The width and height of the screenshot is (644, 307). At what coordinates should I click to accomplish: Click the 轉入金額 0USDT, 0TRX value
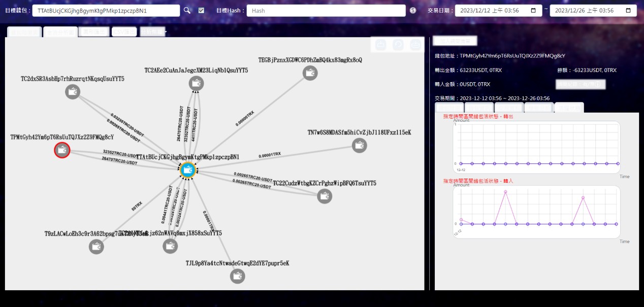463,84
